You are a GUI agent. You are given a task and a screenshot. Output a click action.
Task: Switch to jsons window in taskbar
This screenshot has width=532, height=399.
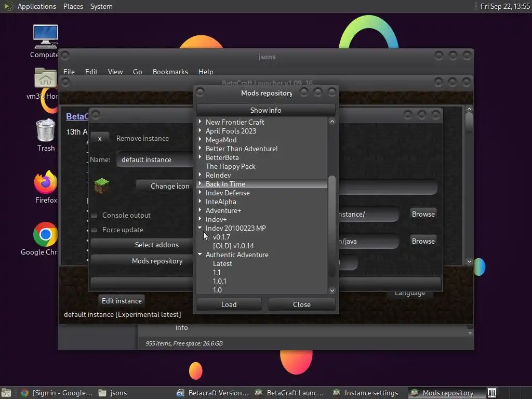pyautogui.click(x=113, y=393)
